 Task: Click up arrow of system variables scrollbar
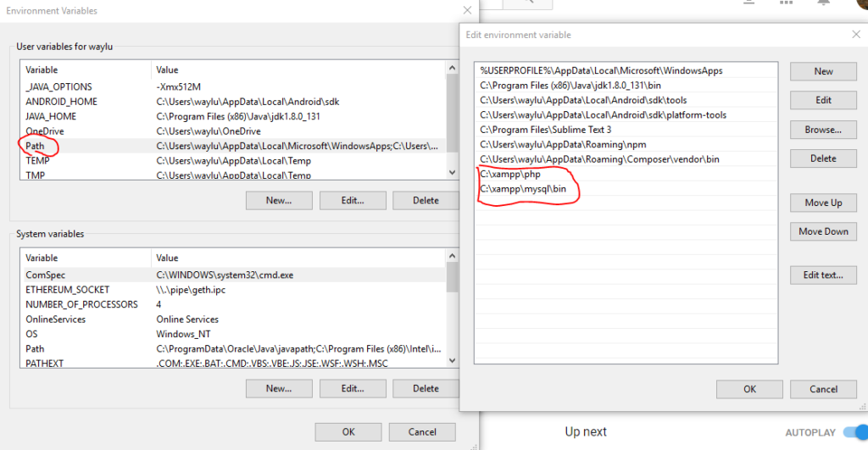pyautogui.click(x=453, y=256)
